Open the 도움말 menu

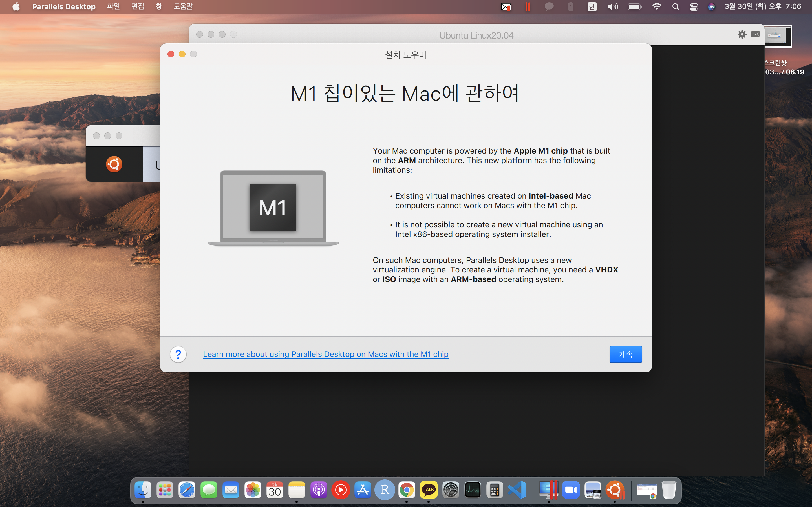[183, 6]
